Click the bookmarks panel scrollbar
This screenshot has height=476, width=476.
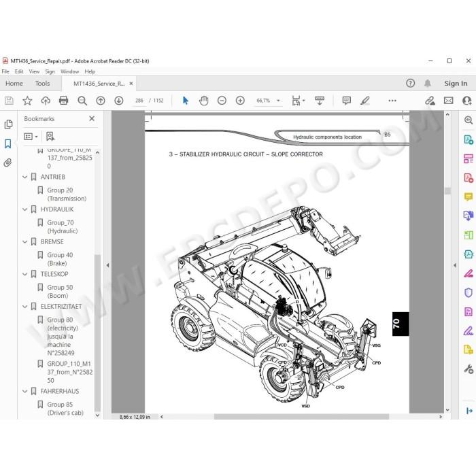click(97, 333)
